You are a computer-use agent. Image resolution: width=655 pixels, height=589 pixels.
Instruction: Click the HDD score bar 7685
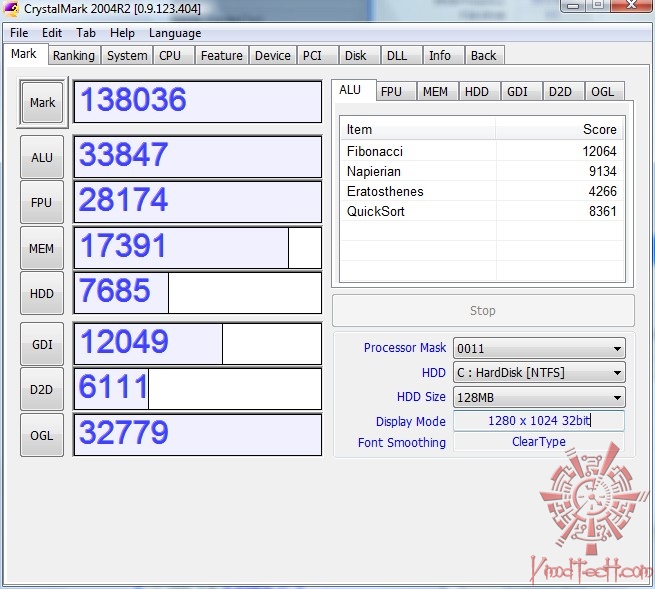[x=198, y=293]
